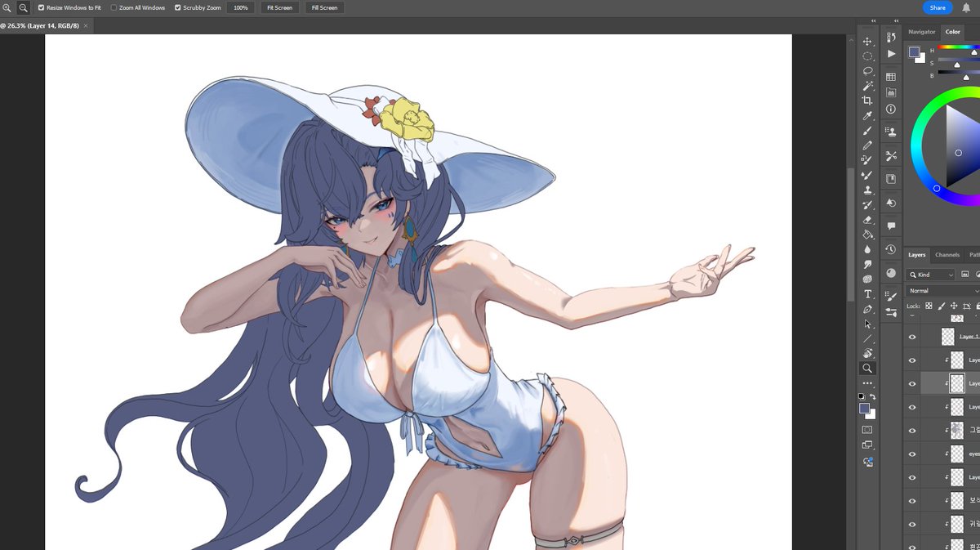Reset to default black and white colors
Image resolution: width=980 pixels, height=550 pixels.
point(862,396)
